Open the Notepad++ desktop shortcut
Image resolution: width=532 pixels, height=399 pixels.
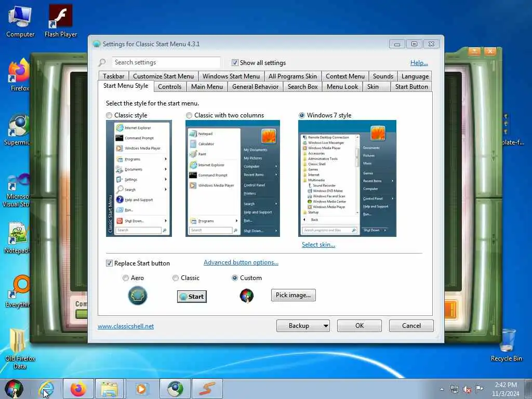click(16, 237)
